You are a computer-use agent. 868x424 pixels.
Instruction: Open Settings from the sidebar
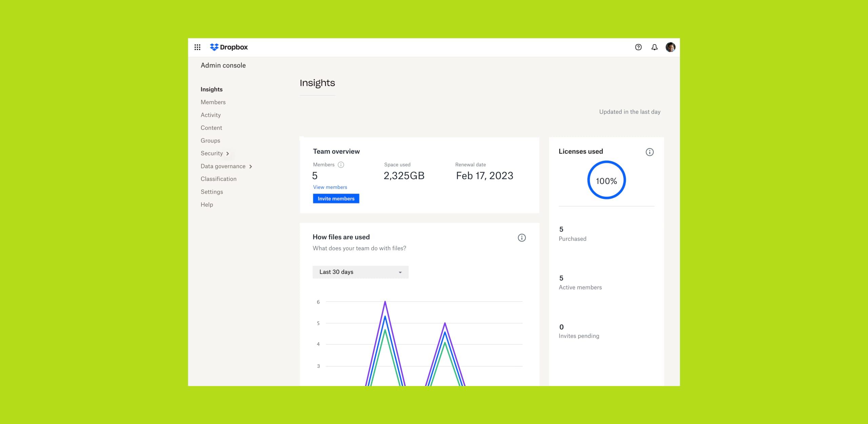[212, 192]
